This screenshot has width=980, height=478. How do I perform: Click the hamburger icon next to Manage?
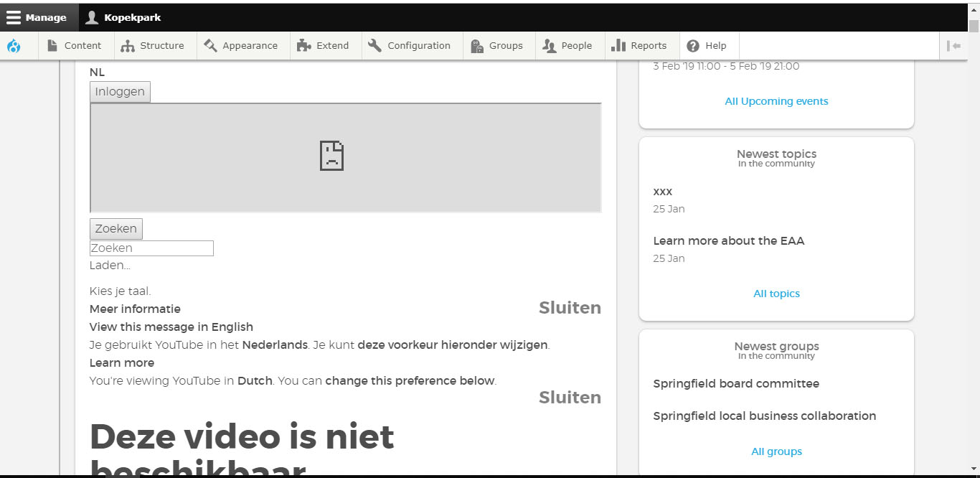(x=13, y=17)
